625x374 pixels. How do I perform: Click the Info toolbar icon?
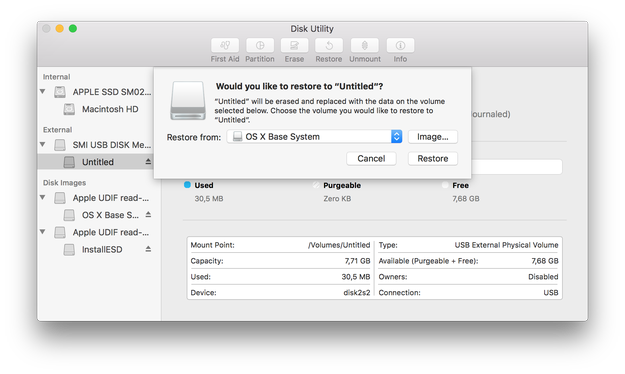pos(400,45)
